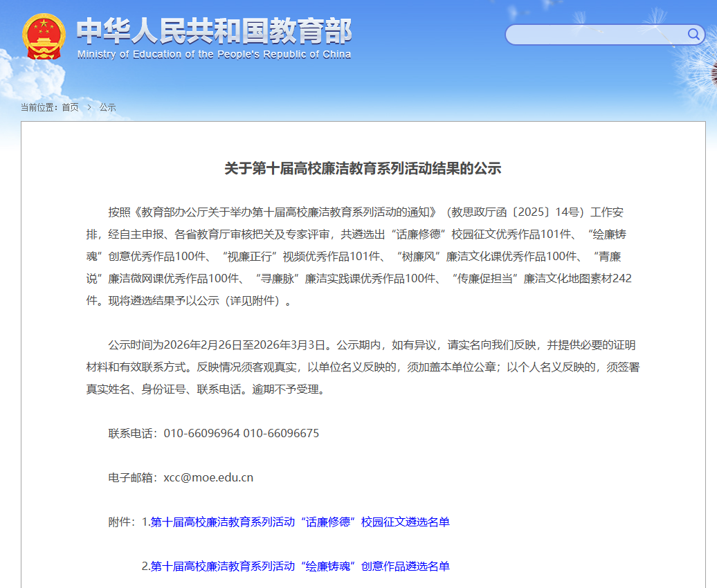Click the email address xcc@moe.edu.cn

208,477
